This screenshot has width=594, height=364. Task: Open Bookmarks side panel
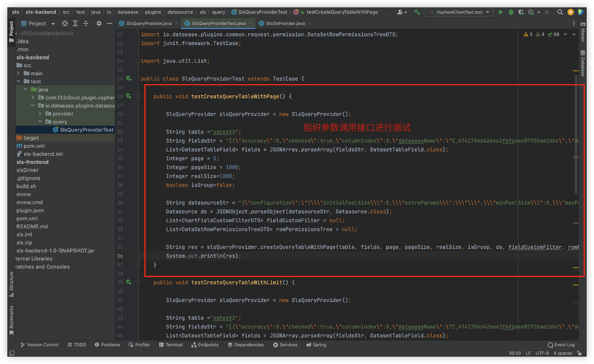tap(11, 320)
